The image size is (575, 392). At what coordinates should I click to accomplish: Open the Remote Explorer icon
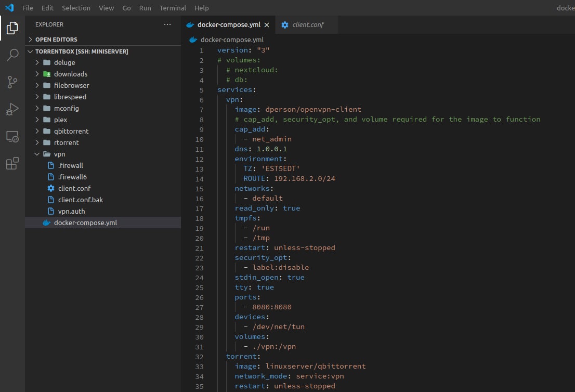pos(12,136)
